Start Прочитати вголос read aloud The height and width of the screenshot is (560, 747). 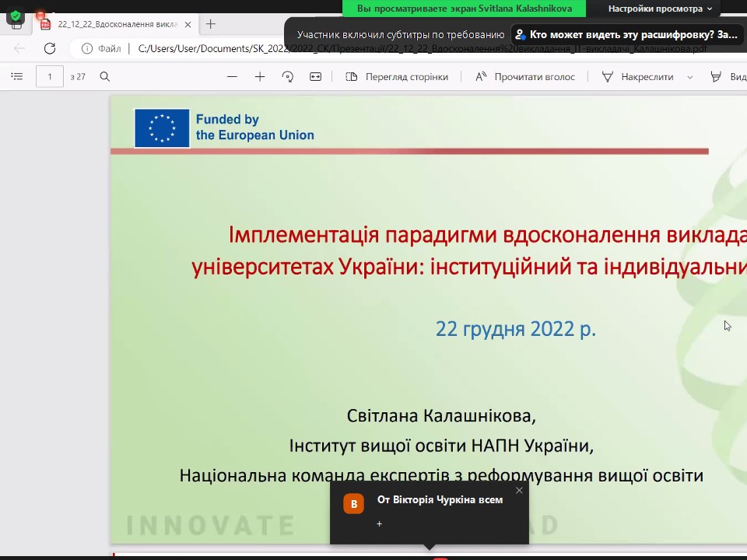(525, 77)
